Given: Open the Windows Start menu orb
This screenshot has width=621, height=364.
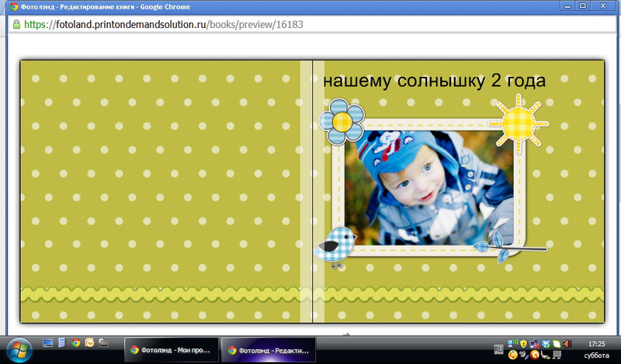Looking at the screenshot, I should (18, 349).
